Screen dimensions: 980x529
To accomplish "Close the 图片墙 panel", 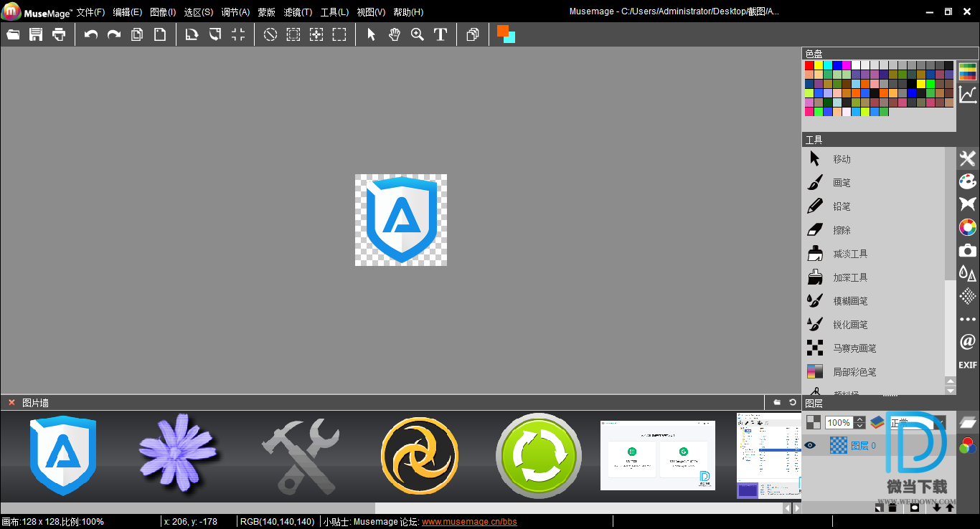I will [x=11, y=402].
